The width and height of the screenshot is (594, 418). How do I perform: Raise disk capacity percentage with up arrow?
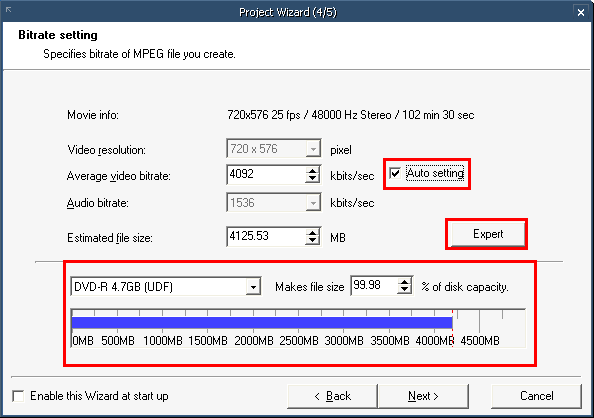[405, 282]
